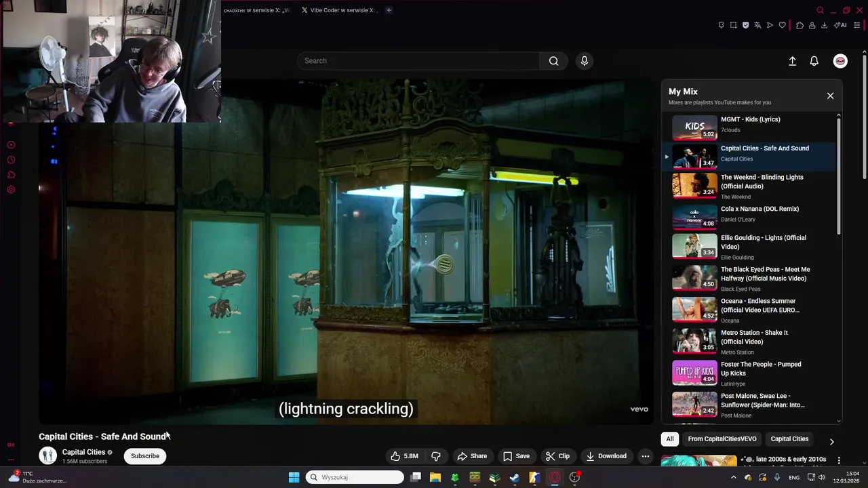Play Metro Station - Shake It

(x=749, y=342)
